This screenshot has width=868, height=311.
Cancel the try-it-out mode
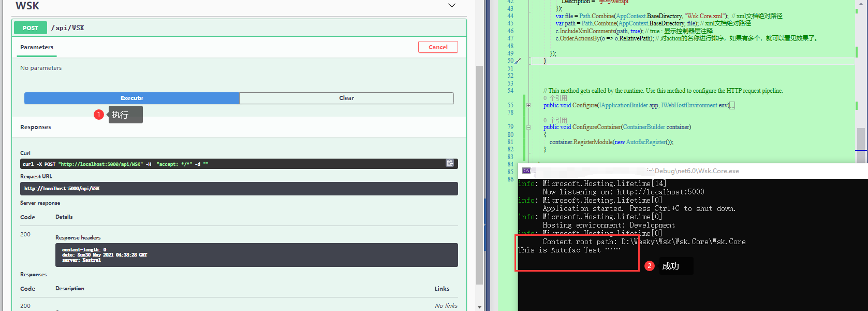[x=438, y=47]
